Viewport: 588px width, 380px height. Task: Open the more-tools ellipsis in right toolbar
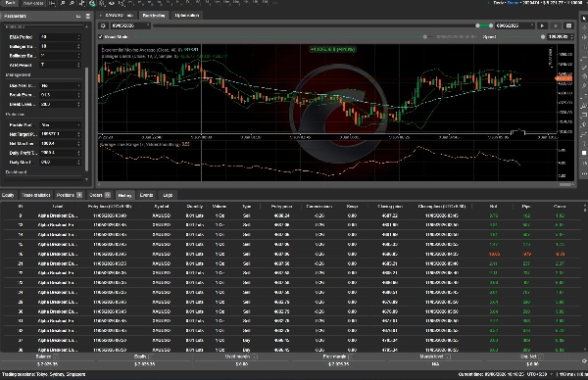coord(584,174)
